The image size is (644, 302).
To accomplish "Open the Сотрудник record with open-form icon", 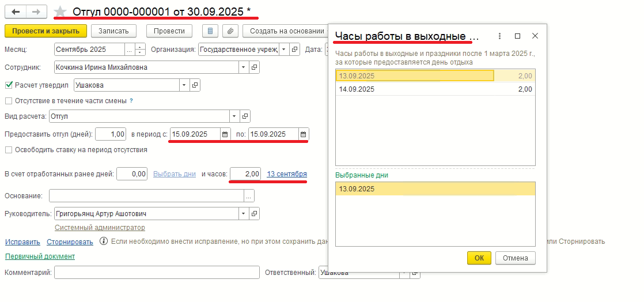I will click(x=254, y=67).
